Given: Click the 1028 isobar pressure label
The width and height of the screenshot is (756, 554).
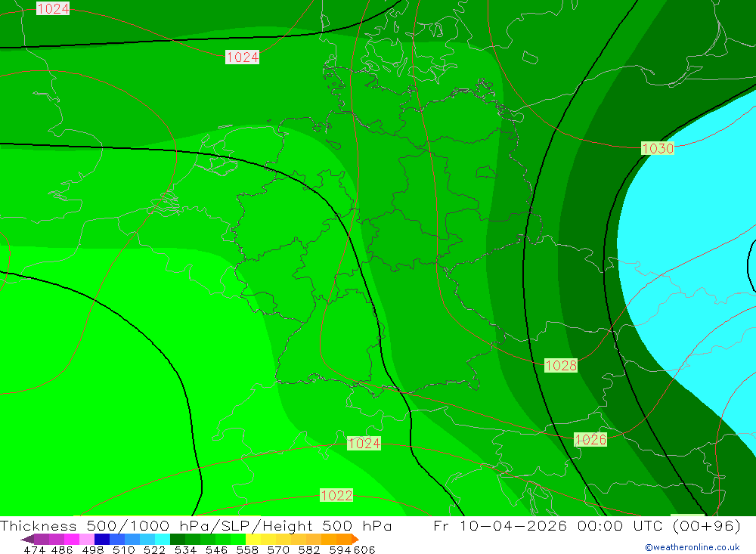Looking at the screenshot, I should coord(561,366).
